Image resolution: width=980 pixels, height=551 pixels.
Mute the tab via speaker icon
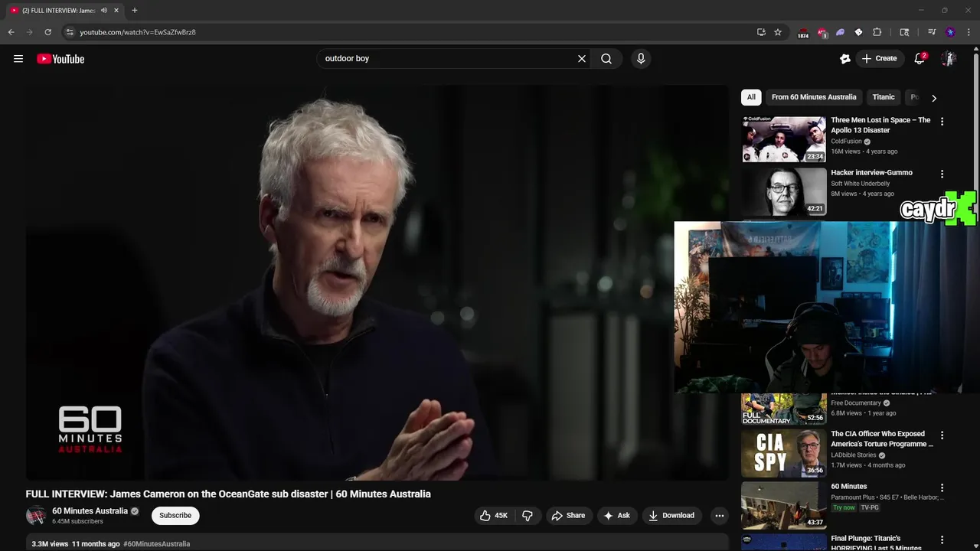click(x=104, y=11)
